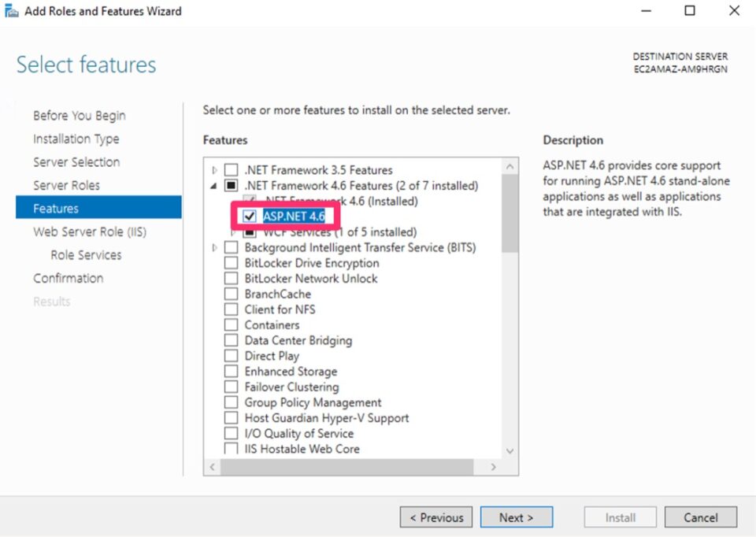756x537 pixels.
Task: Click the Next button
Action: pyautogui.click(x=517, y=517)
